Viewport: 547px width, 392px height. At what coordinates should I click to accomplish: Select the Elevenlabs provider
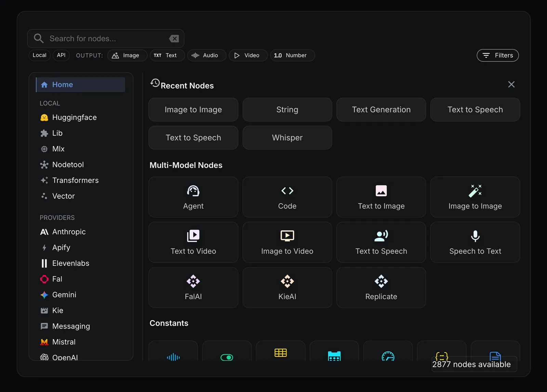tap(81, 263)
